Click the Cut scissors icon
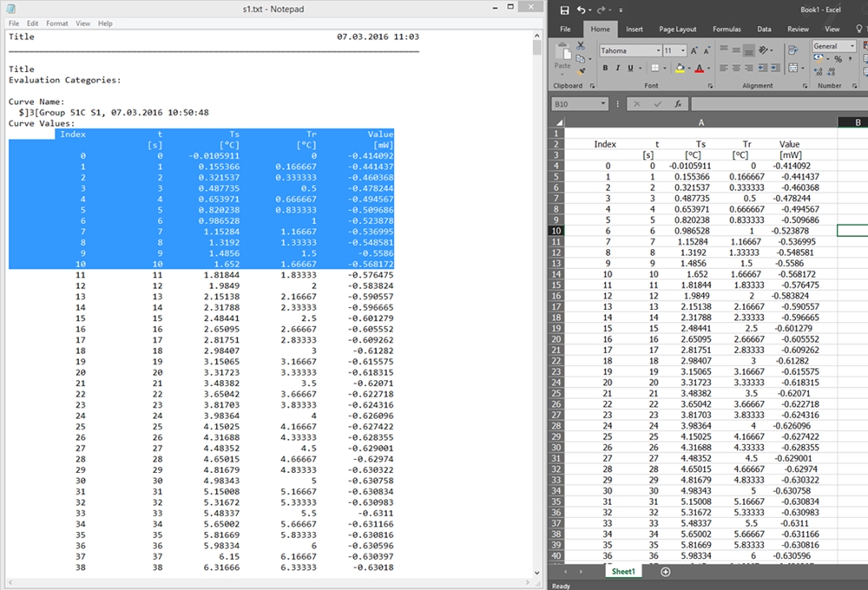This screenshot has width=868, height=590. click(x=581, y=45)
